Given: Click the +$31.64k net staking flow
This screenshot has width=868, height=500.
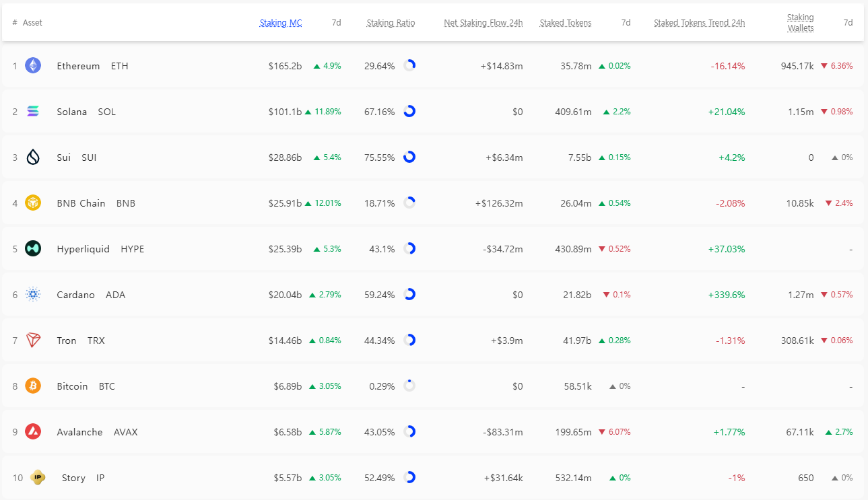Looking at the screenshot, I should [x=503, y=478].
